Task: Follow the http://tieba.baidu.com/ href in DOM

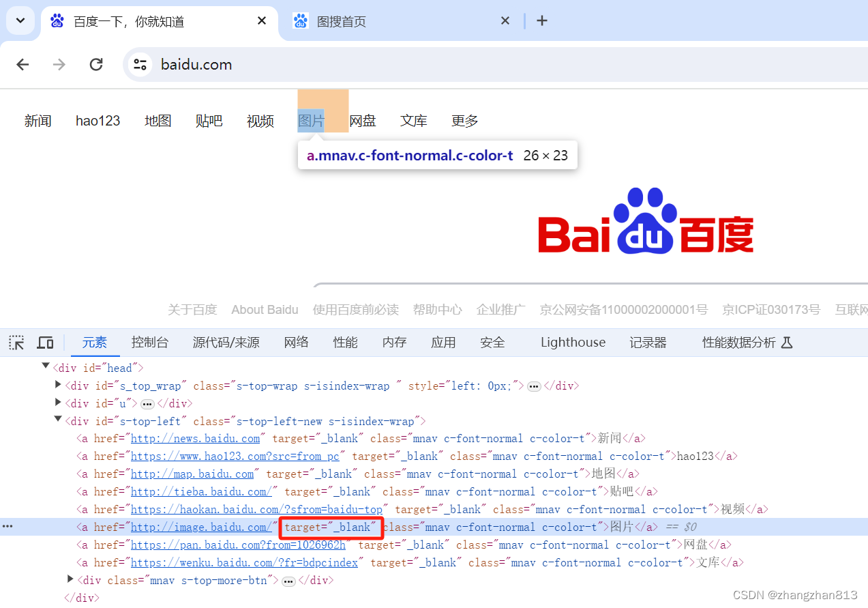Action: 201,492
